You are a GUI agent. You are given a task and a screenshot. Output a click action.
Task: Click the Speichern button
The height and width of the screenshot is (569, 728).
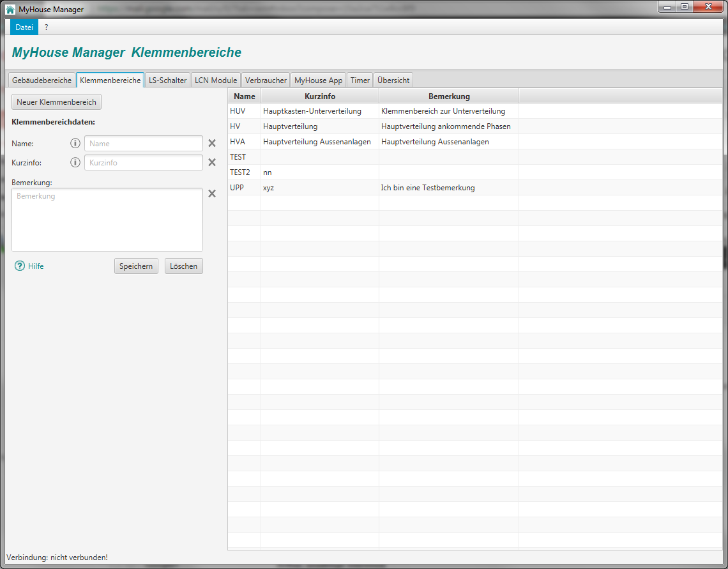[136, 266]
